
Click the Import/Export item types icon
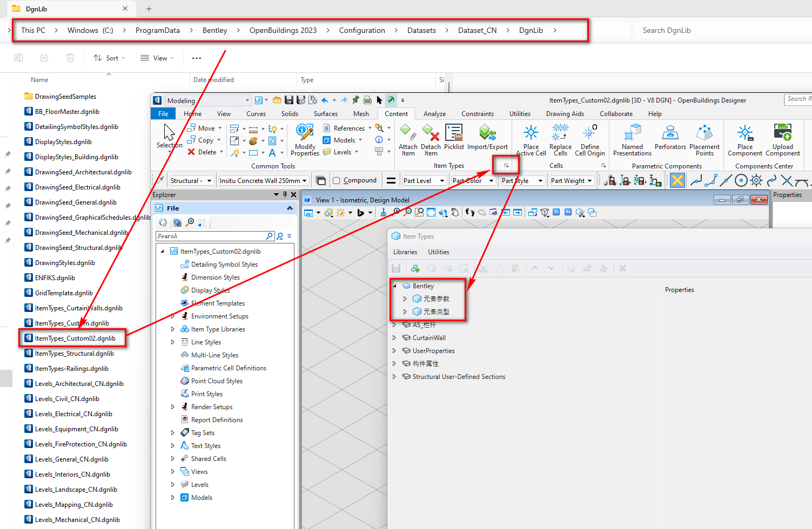pos(487,133)
